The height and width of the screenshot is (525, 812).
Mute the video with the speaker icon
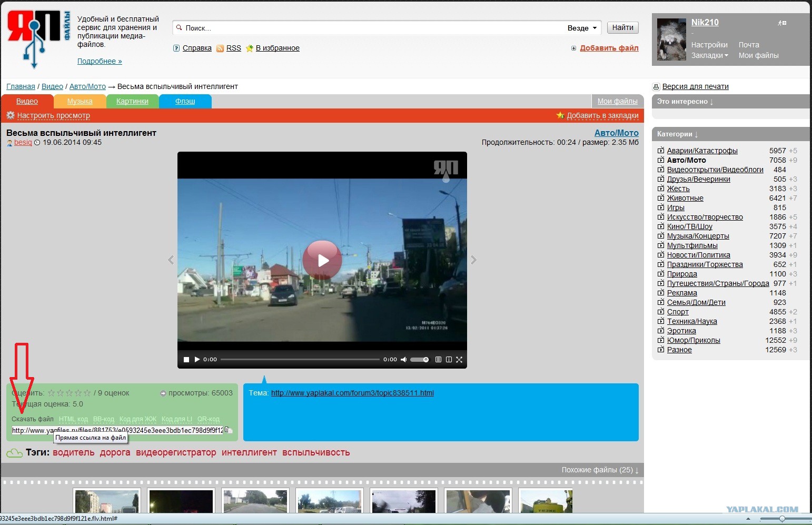pyautogui.click(x=403, y=360)
